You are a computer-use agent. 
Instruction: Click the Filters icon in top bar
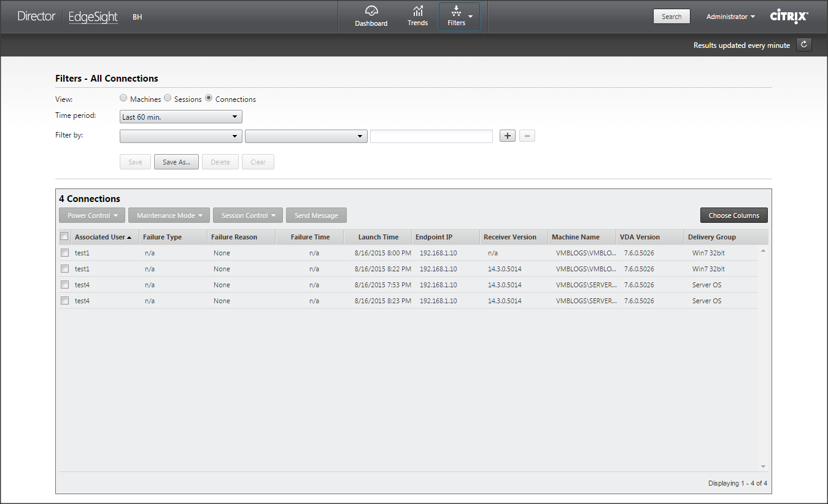[456, 10]
